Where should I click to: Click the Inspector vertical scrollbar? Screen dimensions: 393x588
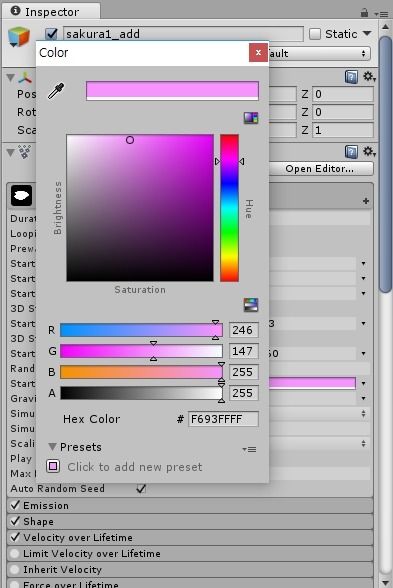click(x=386, y=164)
